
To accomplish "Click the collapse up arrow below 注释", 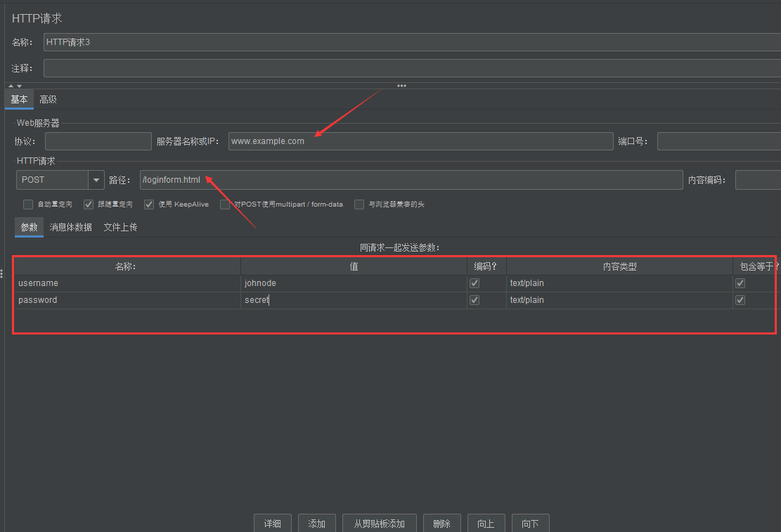I will point(11,86).
